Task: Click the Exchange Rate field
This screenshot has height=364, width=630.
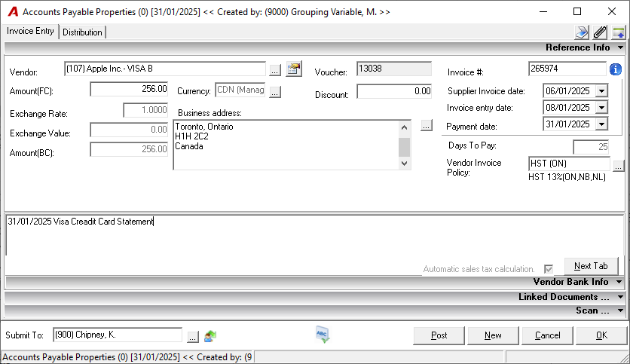Action: click(145, 110)
